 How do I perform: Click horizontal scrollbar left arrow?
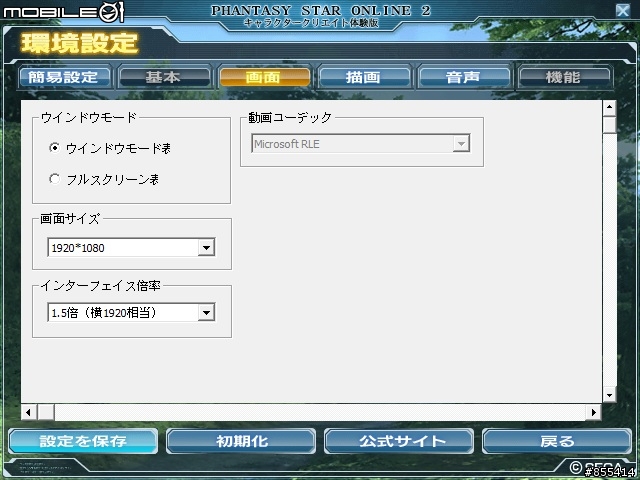pyautogui.click(x=28, y=412)
